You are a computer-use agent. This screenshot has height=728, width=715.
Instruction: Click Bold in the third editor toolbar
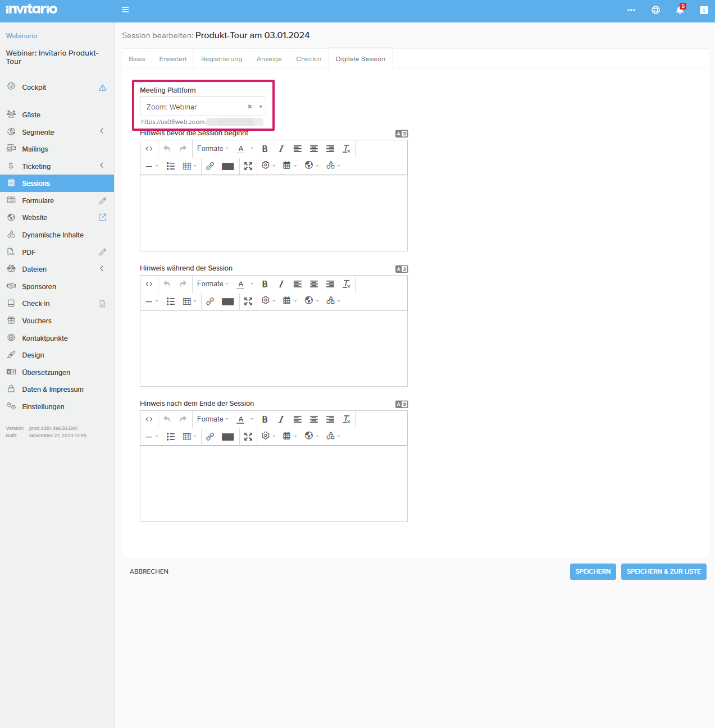point(265,419)
